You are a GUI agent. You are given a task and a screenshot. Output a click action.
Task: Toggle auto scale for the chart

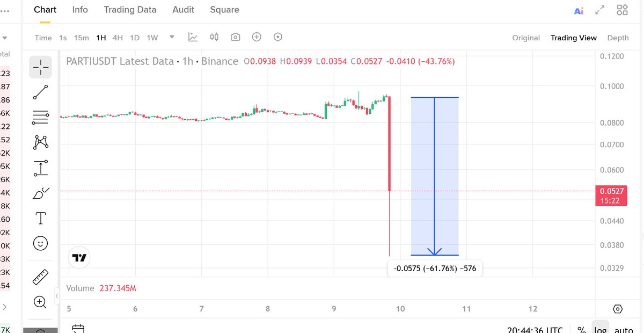[624, 330]
